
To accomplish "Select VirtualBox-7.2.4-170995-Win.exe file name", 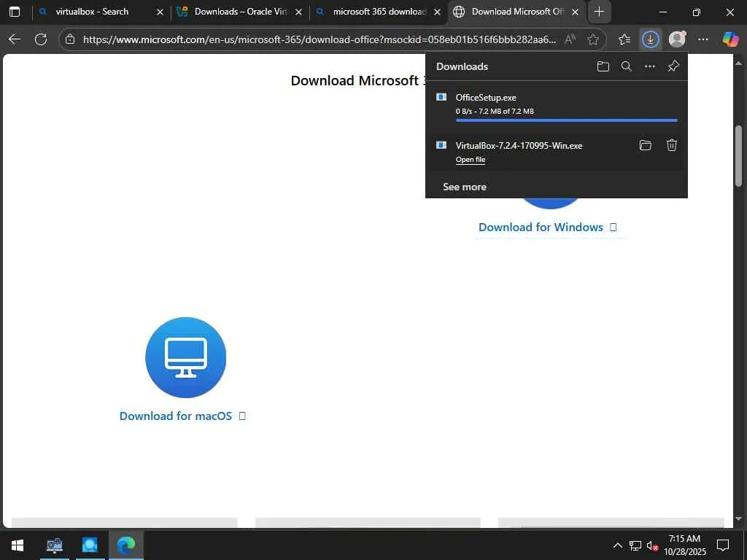I will (519, 146).
